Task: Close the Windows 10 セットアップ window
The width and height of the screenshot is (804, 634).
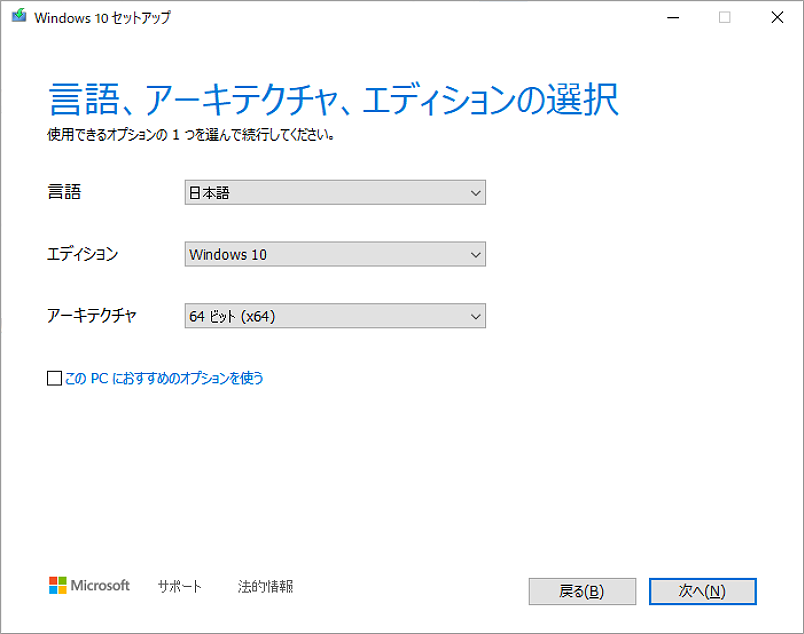Action: pyautogui.click(x=777, y=17)
